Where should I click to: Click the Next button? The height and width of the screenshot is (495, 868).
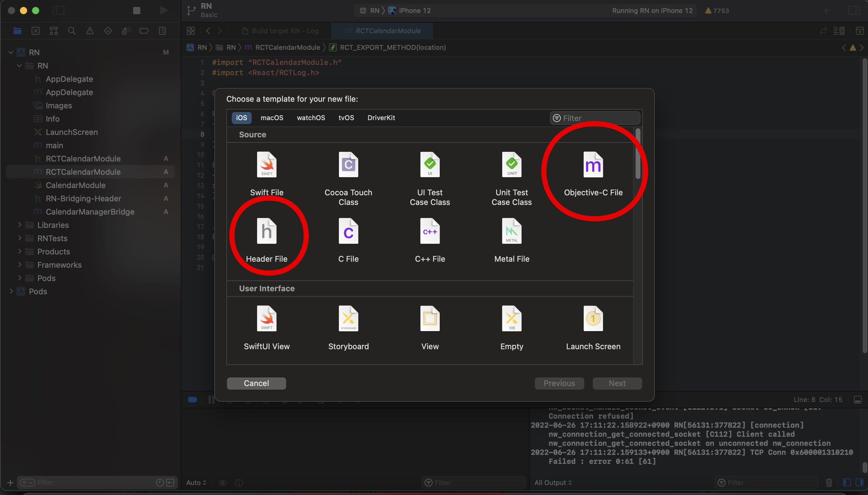[x=617, y=384]
